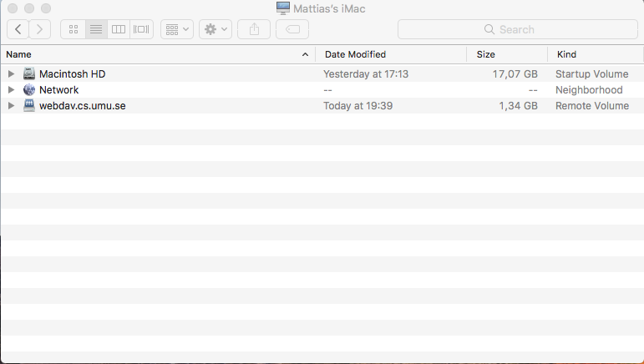
Task: Click the Share toolbar icon
Action: pyautogui.click(x=254, y=29)
